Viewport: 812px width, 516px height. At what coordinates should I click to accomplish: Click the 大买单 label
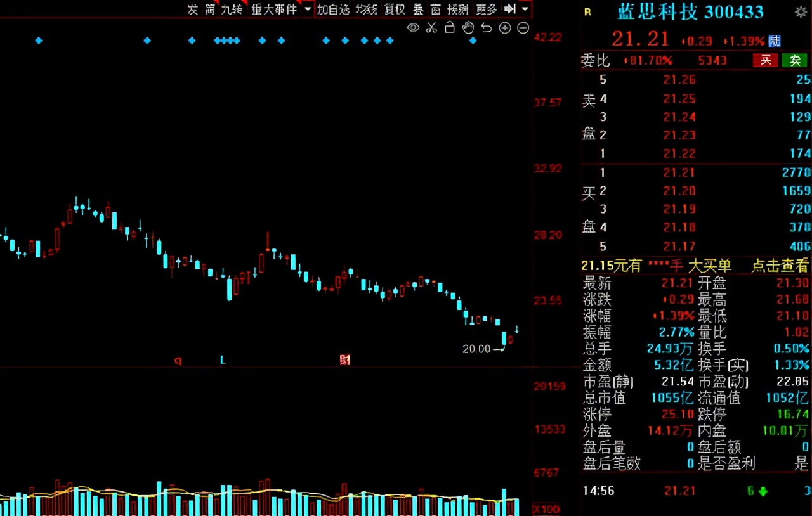(x=709, y=266)
